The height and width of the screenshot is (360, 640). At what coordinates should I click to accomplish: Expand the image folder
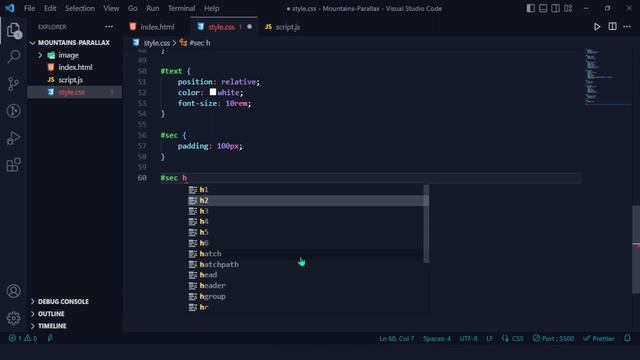pyautogui.click(x=74, y=55)
